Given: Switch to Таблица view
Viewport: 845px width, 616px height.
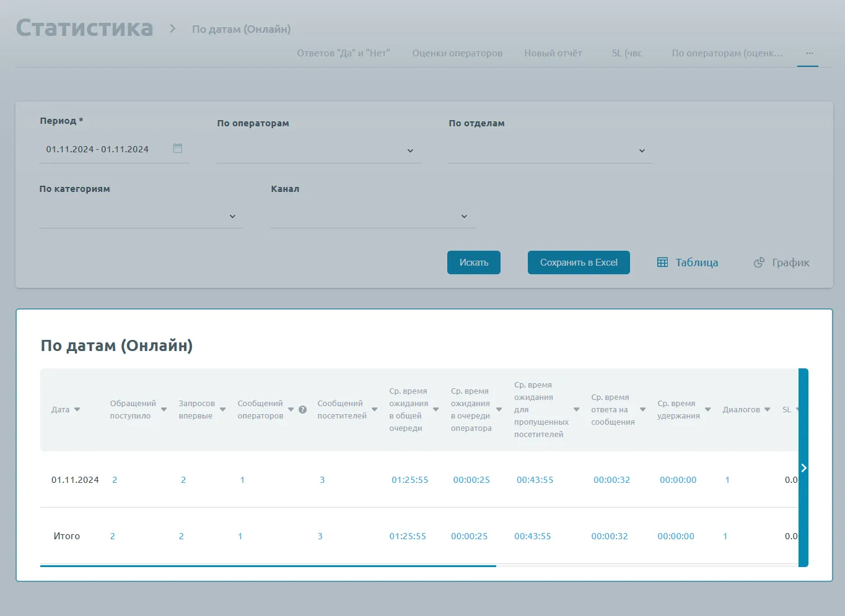Looking at the screenshot, I should [x=688, y=262].
